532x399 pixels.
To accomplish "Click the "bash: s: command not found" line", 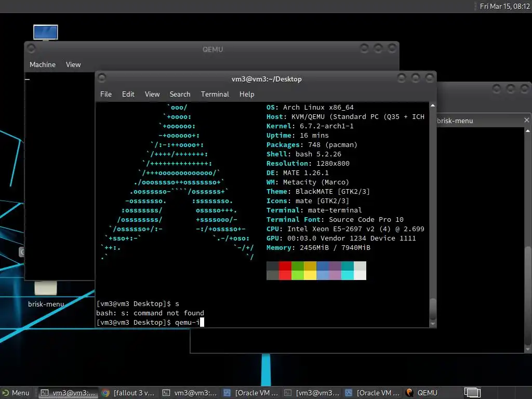I will pyautogui.click(x=150, y=313).
